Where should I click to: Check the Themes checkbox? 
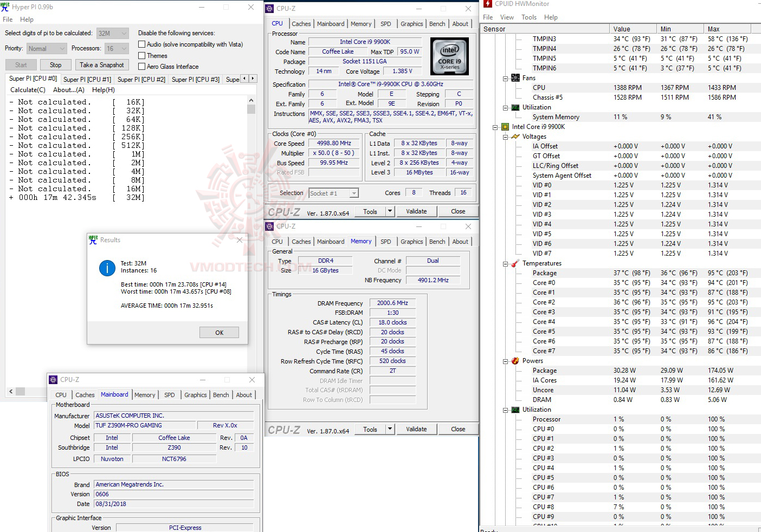click(140, 55)
